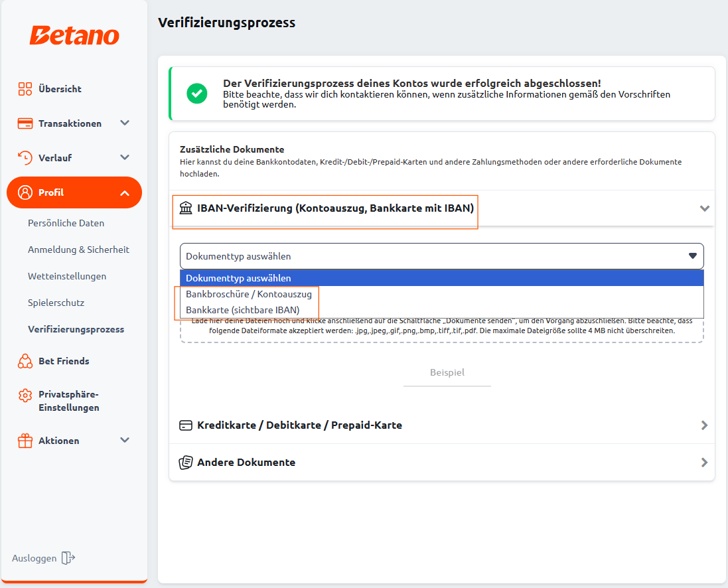Click Kreditkarte / Debitkarte / Prepaid-Karte heading

[x=299, y=425]
